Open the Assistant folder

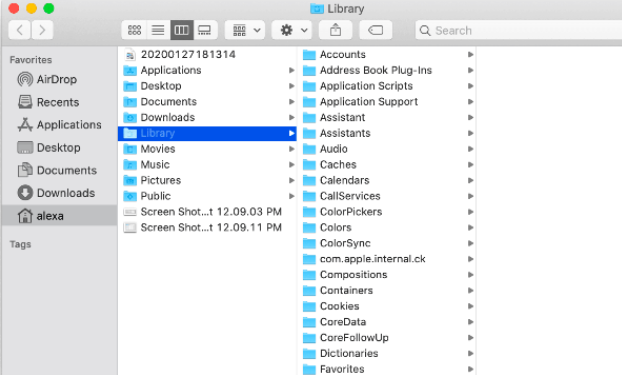[x=387, y=117]
